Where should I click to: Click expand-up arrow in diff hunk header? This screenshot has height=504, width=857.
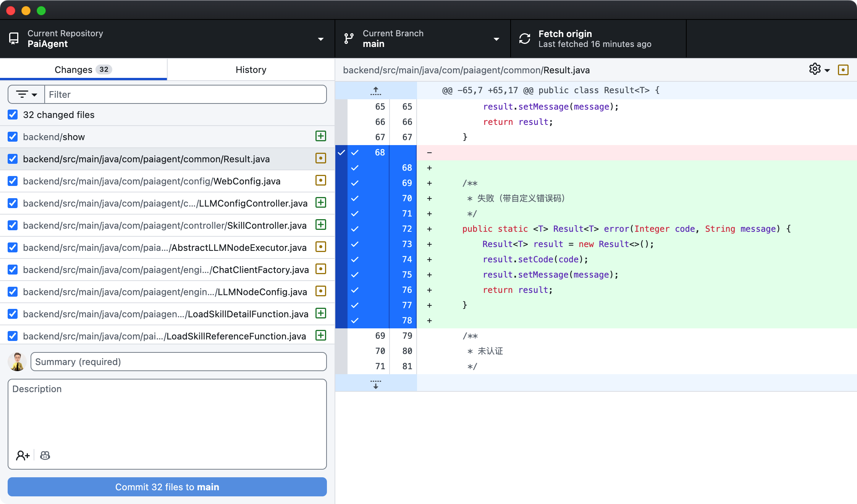tap(376, 90)
